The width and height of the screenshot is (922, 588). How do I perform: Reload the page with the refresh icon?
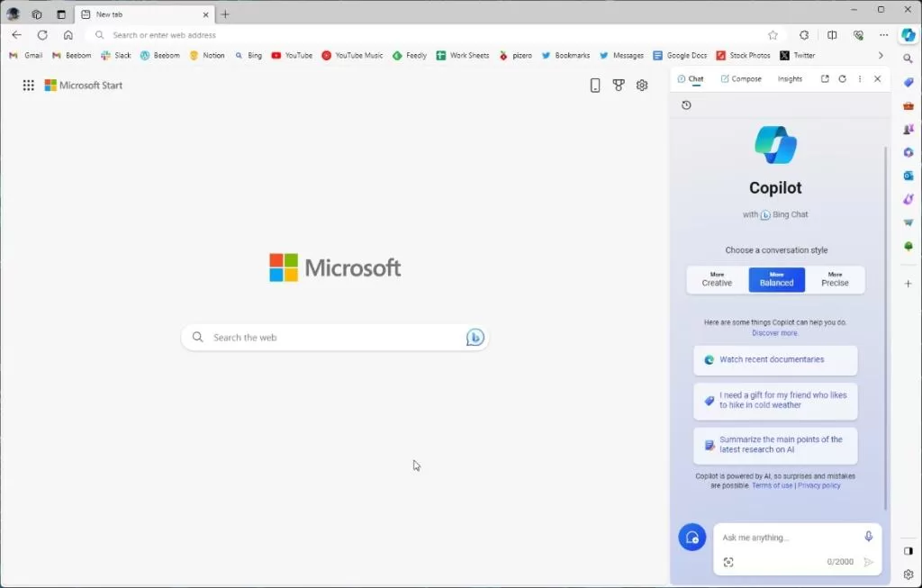click(42, 35)
